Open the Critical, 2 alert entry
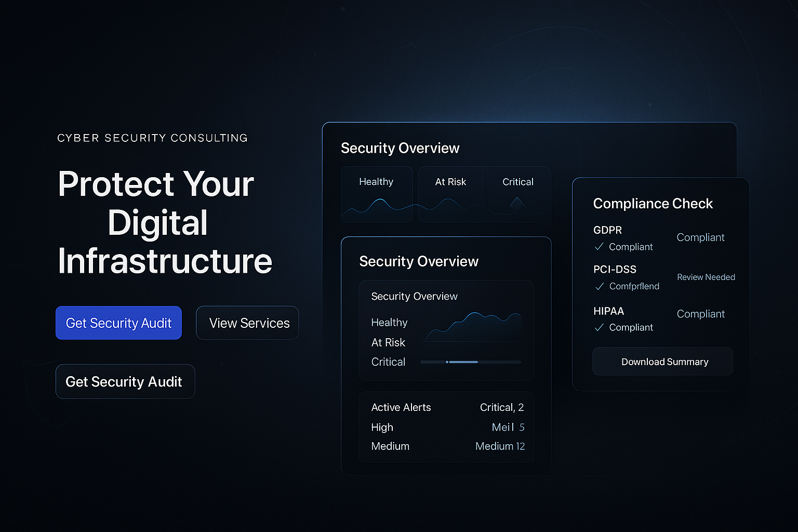The width and height of the screenshot is (798, 532). tap(501, 407)
